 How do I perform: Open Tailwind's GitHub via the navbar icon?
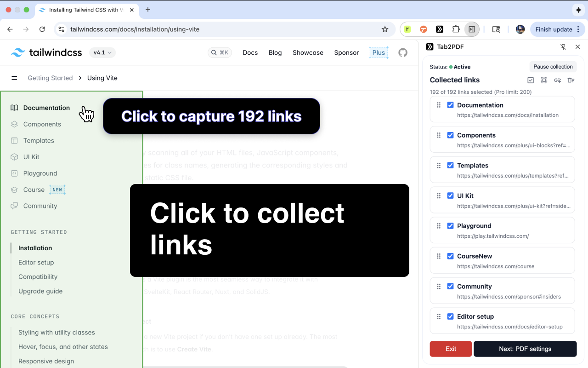coord(403,52)
